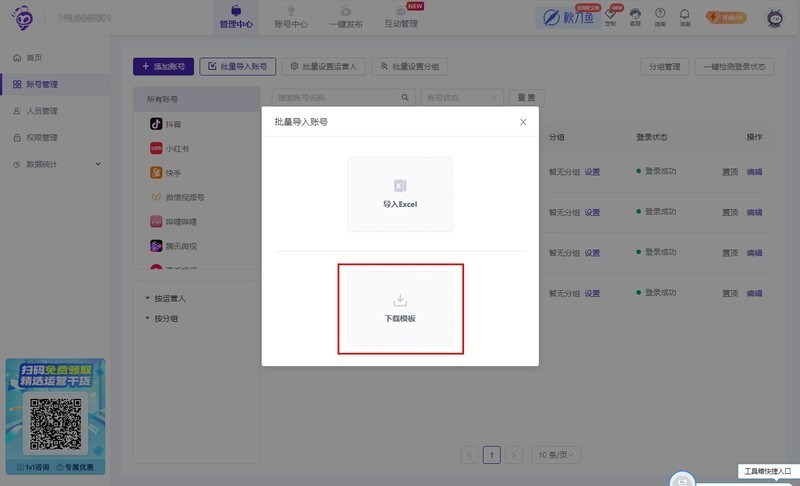Filter by 腾讯微视 platform icon
Screen dimensions: 800x486
point(156,246)
